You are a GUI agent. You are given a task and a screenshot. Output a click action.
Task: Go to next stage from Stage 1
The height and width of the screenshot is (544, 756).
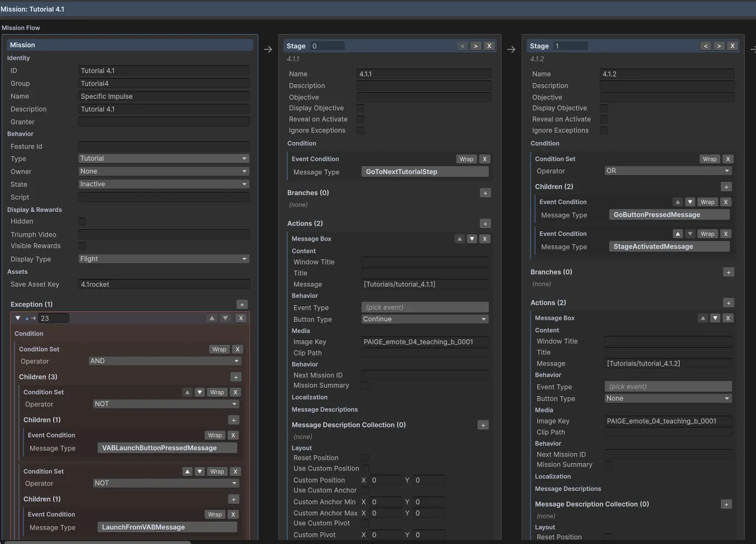[x=719, y=46]
